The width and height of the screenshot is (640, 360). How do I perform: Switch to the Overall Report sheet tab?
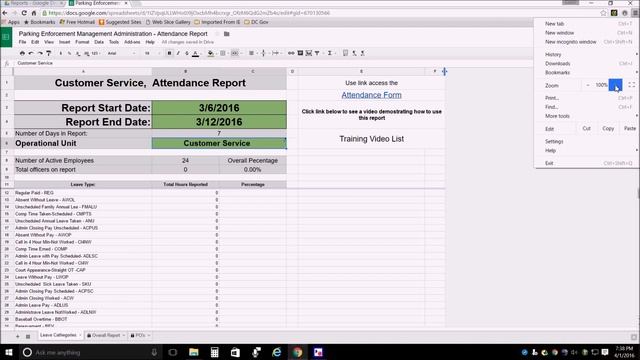(x=106, y=336)
